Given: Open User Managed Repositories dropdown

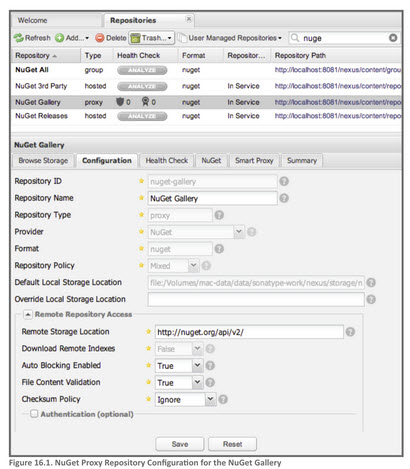Looking at the screenshot, I should pyautogui.click(x=230, y=38).
